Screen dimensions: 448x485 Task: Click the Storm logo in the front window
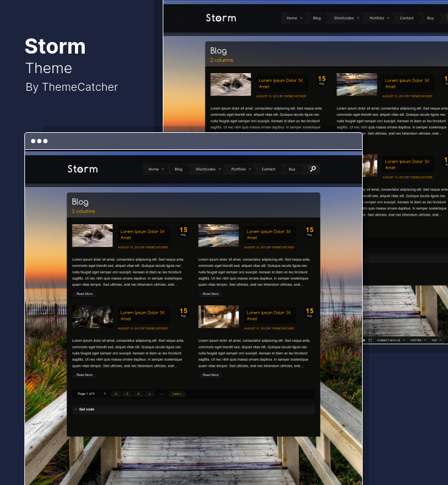click(x=83, y=169)
